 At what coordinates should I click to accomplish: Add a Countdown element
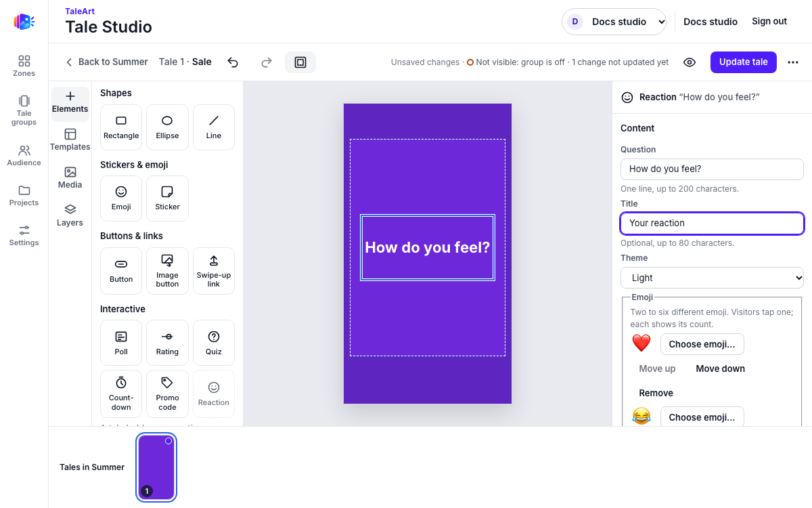click(x=121, y=394)
